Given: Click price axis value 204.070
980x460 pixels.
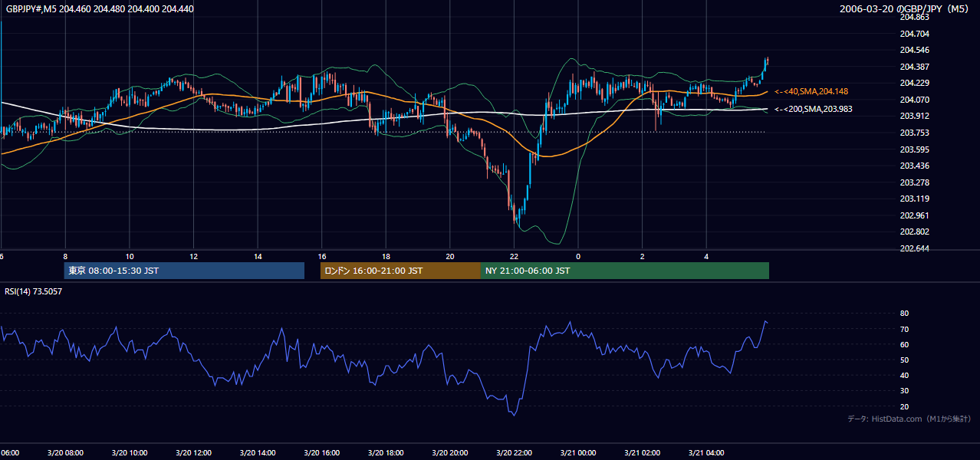Looking at the screenshot, I should (x=913, y=100).
